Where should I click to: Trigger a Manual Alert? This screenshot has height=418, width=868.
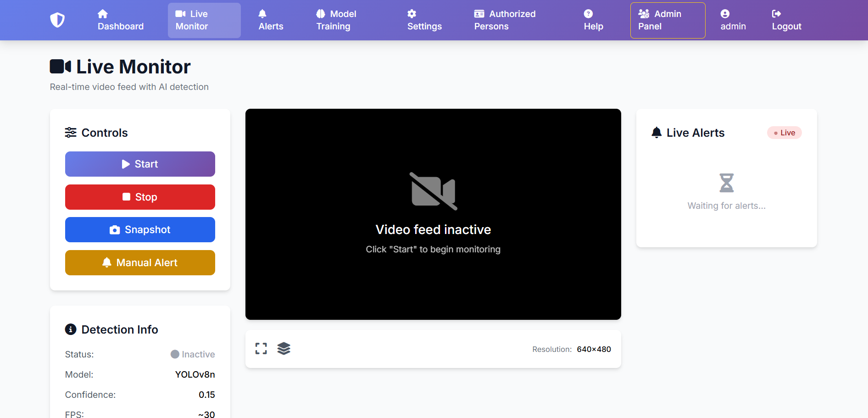(140, 263)
